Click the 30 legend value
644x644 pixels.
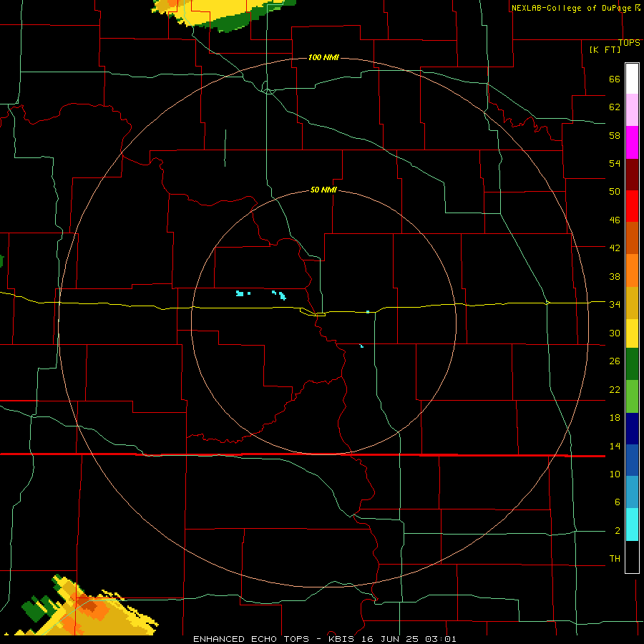click(615, 333)
